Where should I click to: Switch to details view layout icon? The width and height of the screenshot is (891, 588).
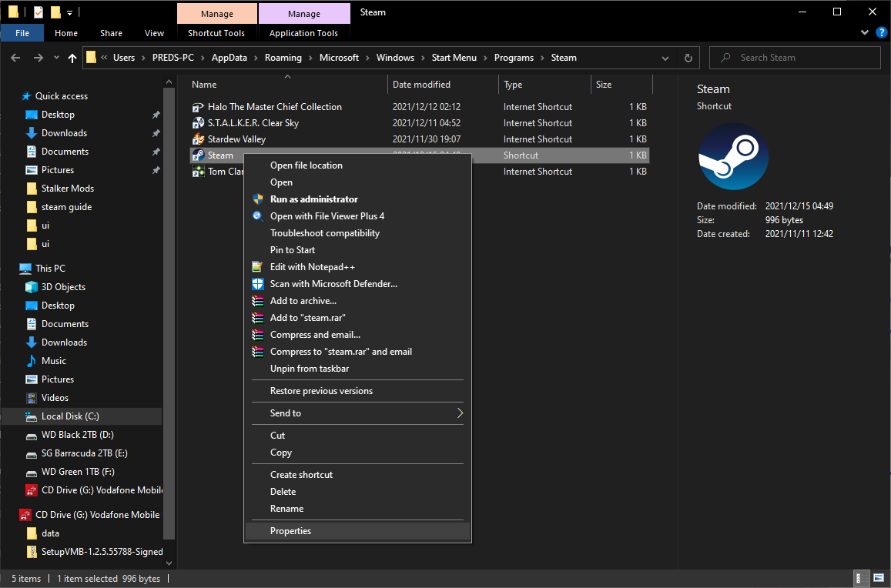(x=862, y=578)
